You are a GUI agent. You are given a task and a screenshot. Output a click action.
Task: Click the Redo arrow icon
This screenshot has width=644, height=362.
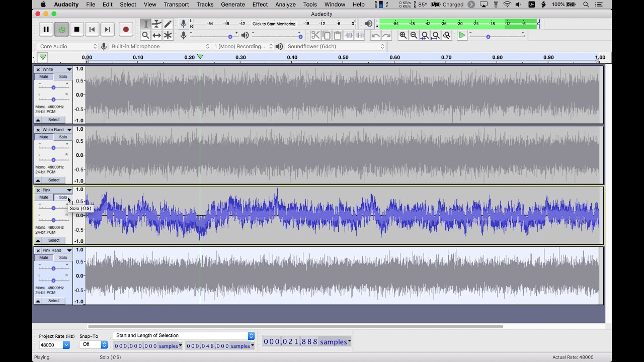click(386, 35)
